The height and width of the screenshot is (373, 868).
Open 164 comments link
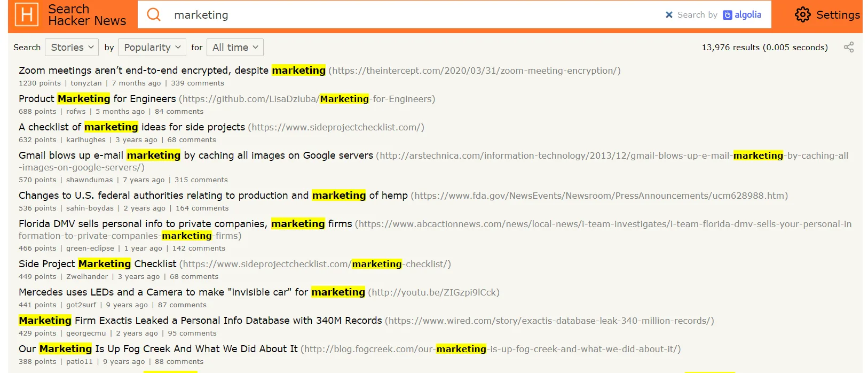point(202,208)
